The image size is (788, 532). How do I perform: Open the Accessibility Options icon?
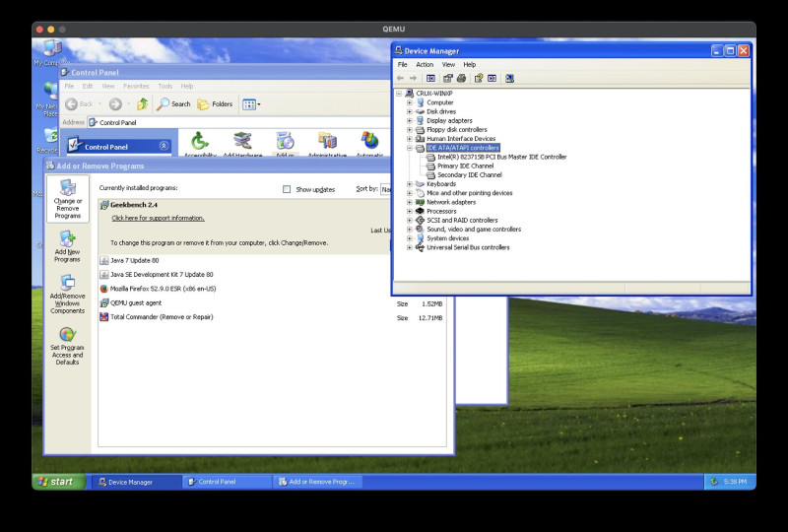200,143
